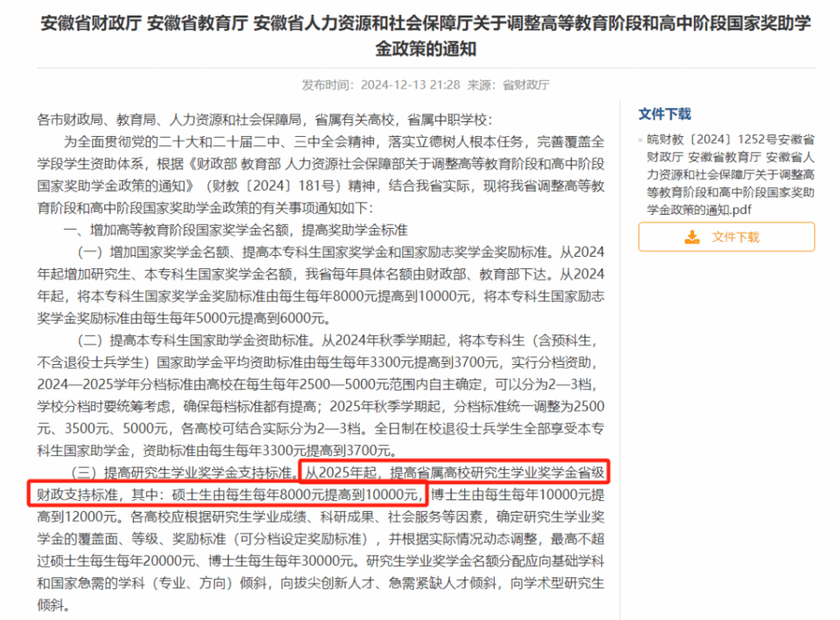Viewport: 840px width, 620px height.
Task: Click the red-boxed sentence starting 从2025年起
Action: pos(319,483)
